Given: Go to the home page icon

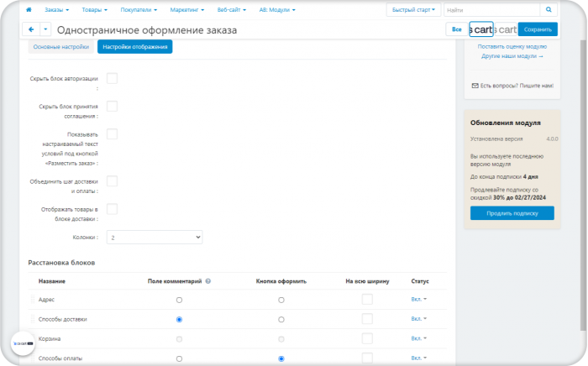Looking at the screenshot, I should (x=29, y=10).
